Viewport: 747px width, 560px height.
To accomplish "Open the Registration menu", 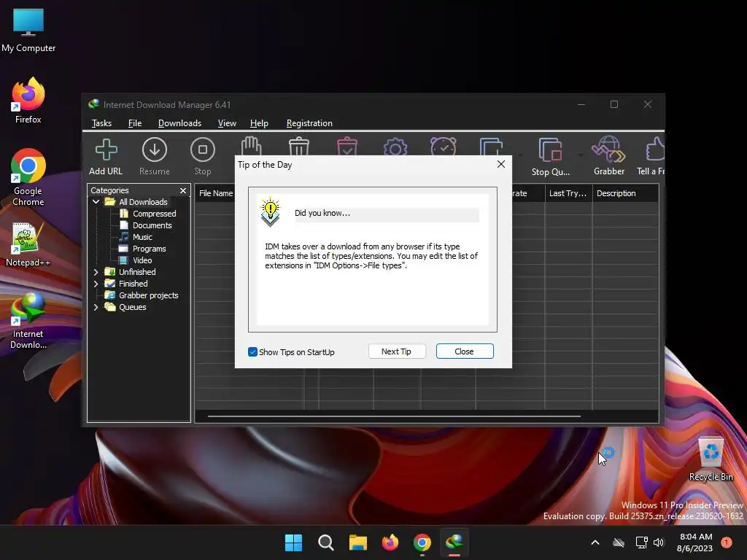I will pyautogui.click(x=309, y=123).
